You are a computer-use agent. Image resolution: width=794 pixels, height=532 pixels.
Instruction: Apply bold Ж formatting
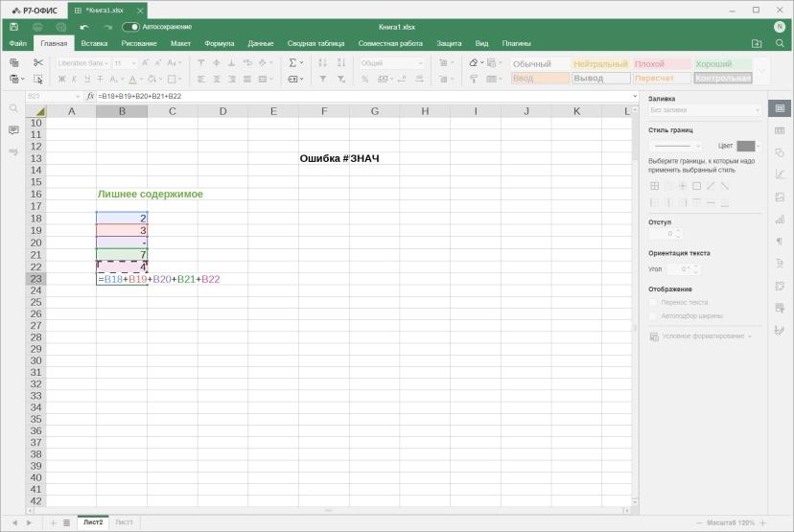coord(61,79)
